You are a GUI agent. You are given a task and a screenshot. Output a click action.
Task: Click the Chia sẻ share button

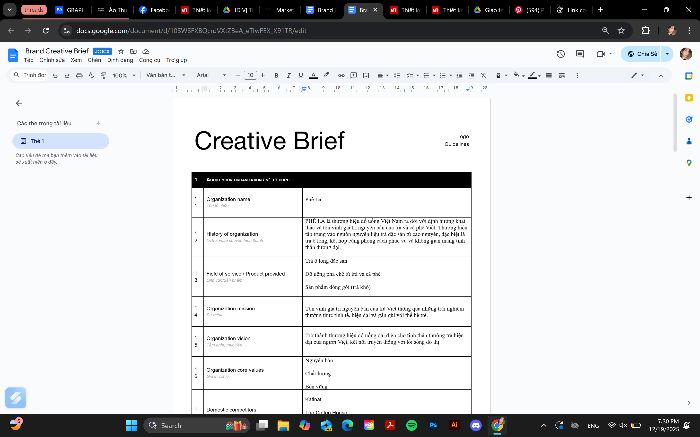642,54
